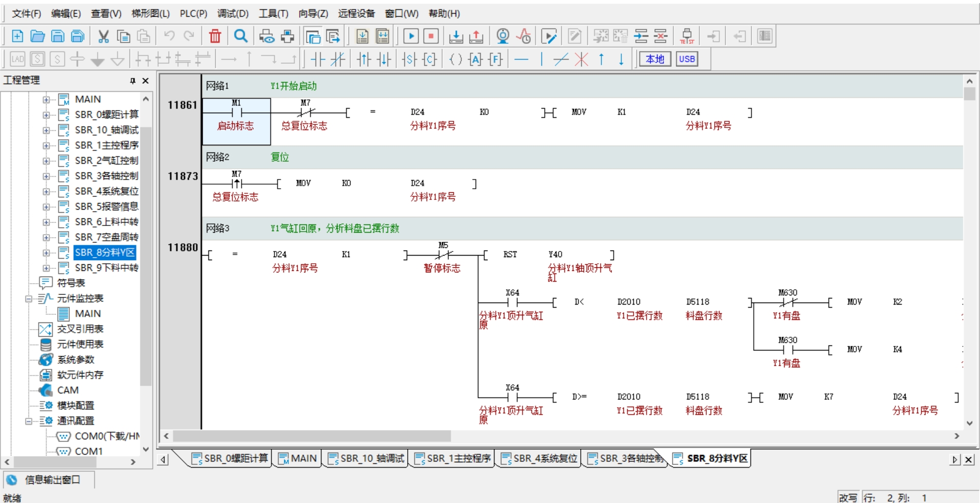Open the PLC(P) menu
Image resolution: width=980 pixels, height=503 pixels.
tap(193, 14)
